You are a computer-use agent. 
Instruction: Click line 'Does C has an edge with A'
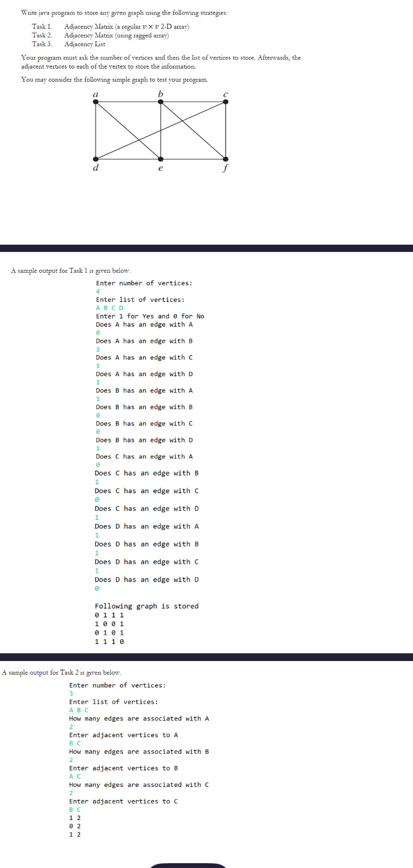tap(144, 456)
